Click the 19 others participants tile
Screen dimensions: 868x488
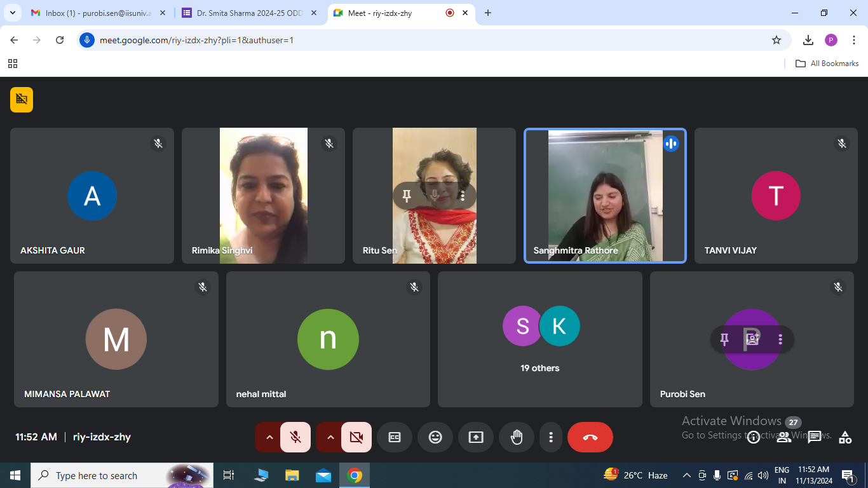click(540, 339)
